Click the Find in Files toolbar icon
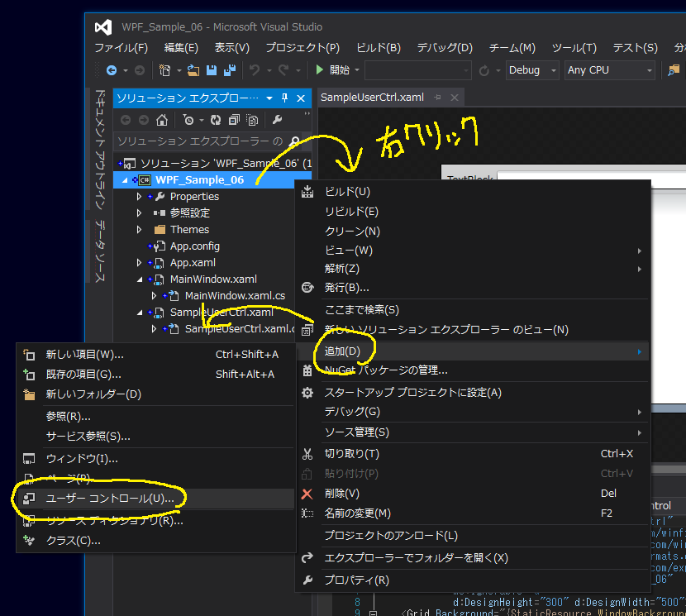 coord(674,70)
